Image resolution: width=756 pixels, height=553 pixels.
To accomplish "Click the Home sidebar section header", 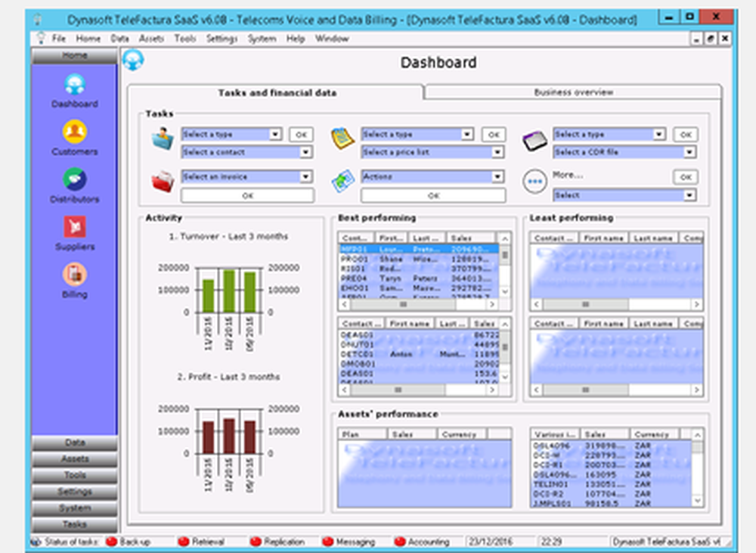I will (x=75, y=55).
